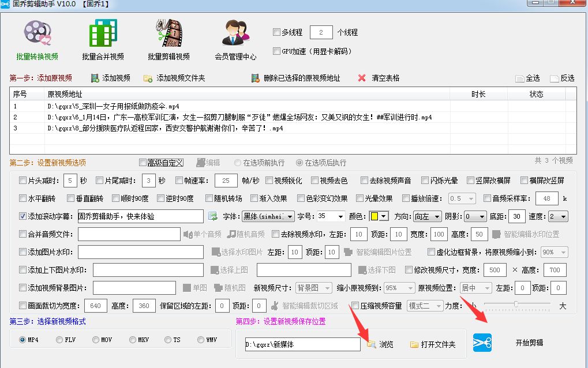This screenshot has width=588, height=368.
Task: Click the 单个音频 speaker icon
Action: [188, 234]
